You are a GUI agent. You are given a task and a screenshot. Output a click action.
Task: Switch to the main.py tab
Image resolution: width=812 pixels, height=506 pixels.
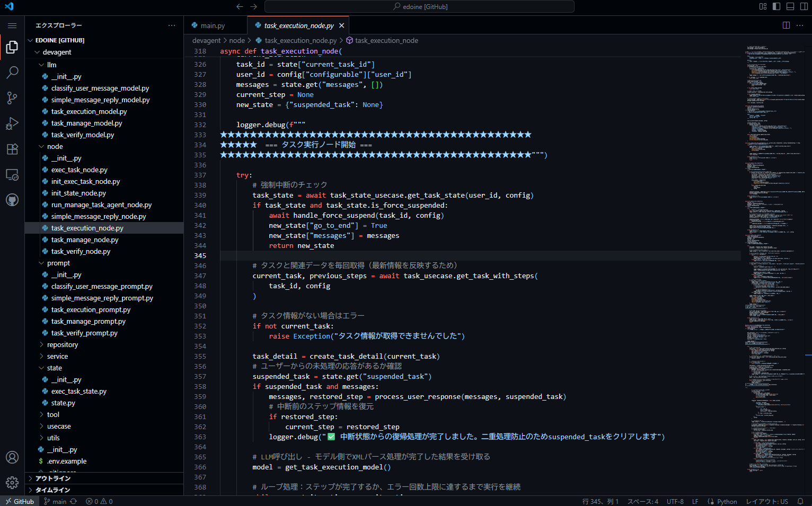pyautogui.click(x=213, y=25)
